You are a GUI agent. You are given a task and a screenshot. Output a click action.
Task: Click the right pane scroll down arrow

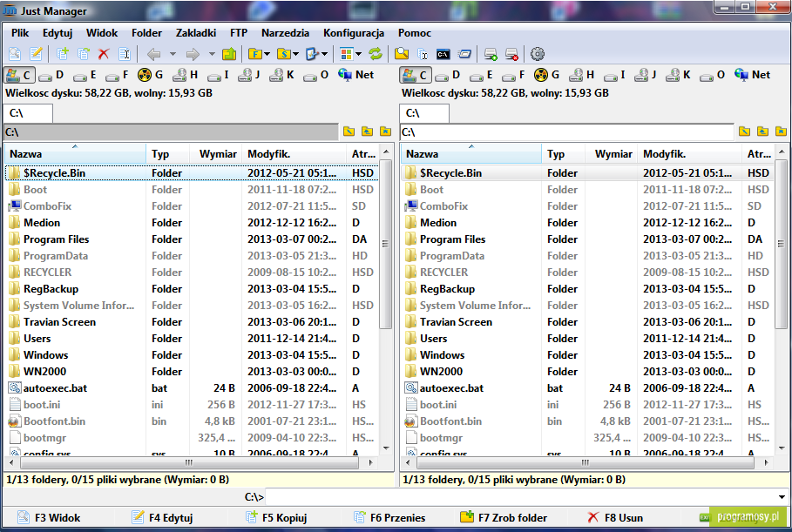(x=782, y=448)
